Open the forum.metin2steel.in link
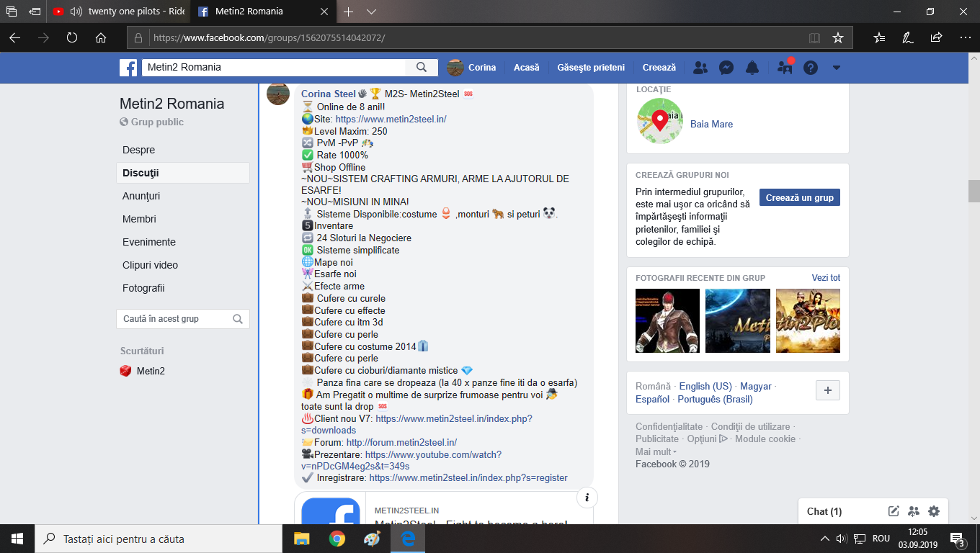Viewport: 980px width, 553px height. coord(401,442)
